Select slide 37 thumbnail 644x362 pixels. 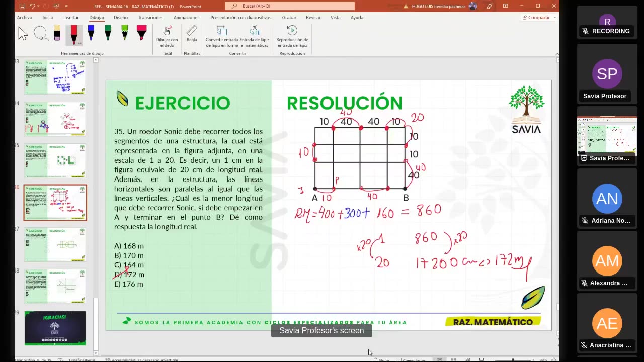[55, 244]
